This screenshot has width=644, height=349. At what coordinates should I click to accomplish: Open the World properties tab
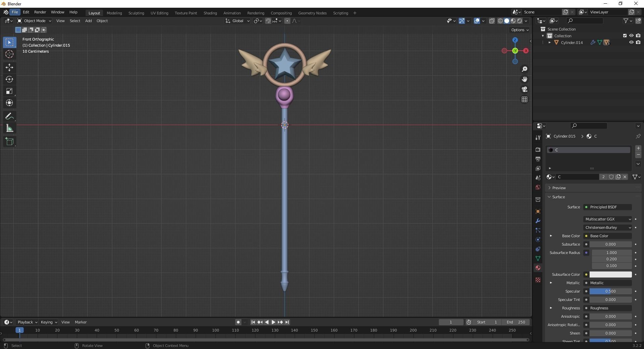click(538, 187)
